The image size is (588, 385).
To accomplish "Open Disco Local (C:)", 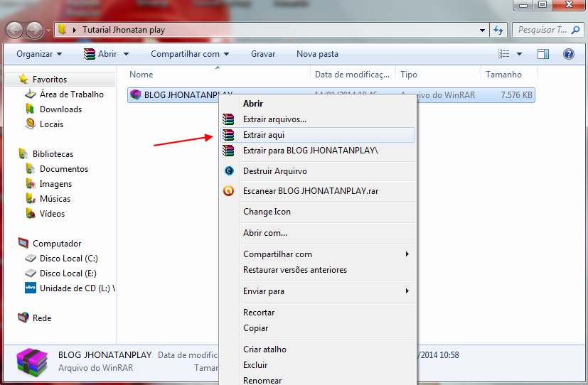I will tap(69, 259).
